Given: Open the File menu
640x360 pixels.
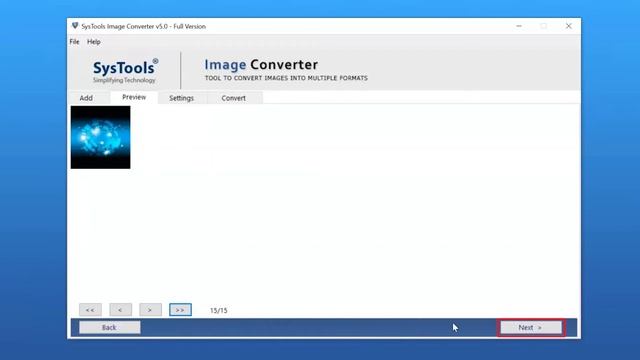Looking at the screenshot, I should click(74, 42).
